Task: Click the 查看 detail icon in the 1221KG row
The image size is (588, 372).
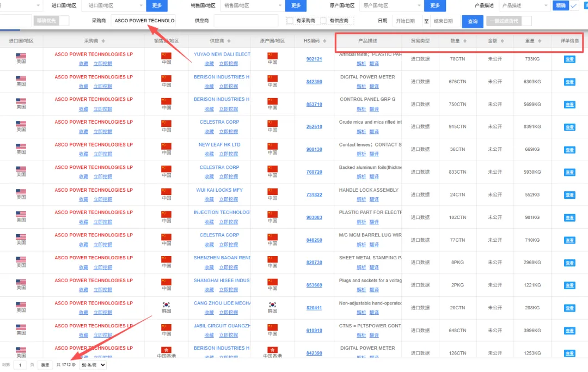Action: click(x=569, y=285)
